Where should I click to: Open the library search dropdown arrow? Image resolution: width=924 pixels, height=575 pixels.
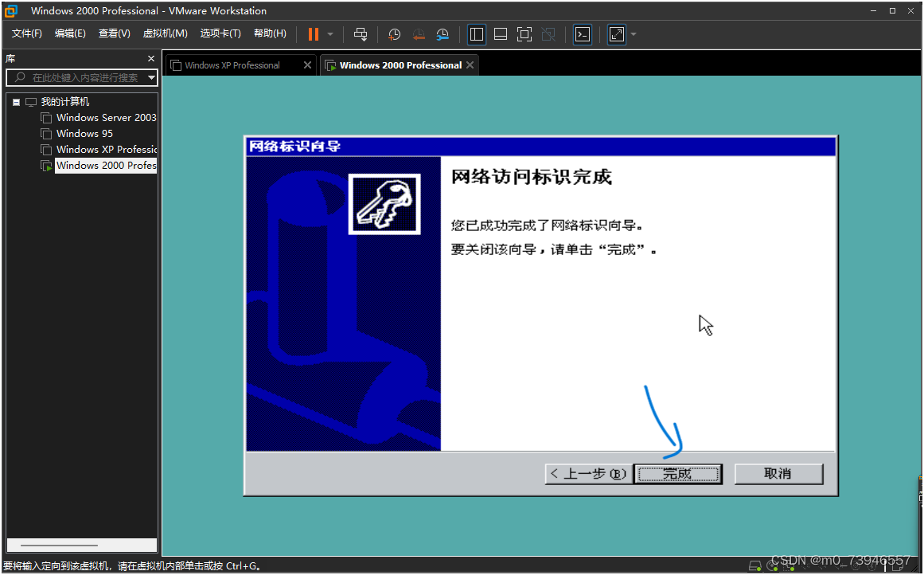(x=151, y=78)
